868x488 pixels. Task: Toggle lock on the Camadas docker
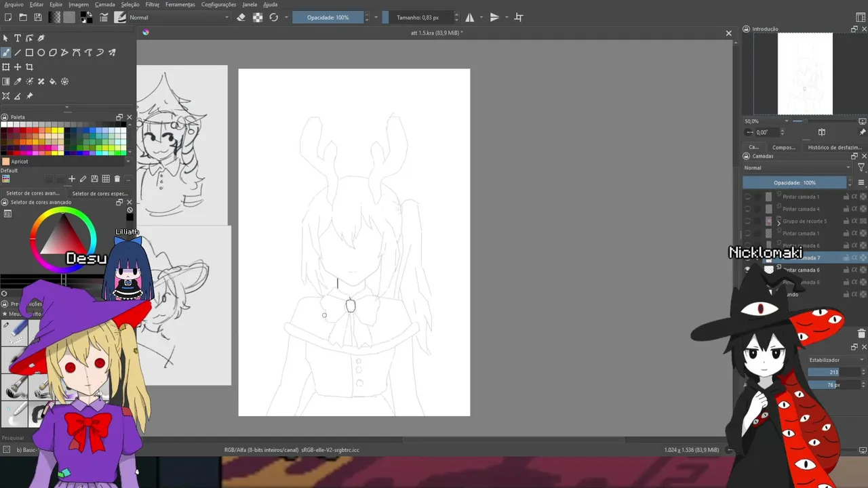747,156
